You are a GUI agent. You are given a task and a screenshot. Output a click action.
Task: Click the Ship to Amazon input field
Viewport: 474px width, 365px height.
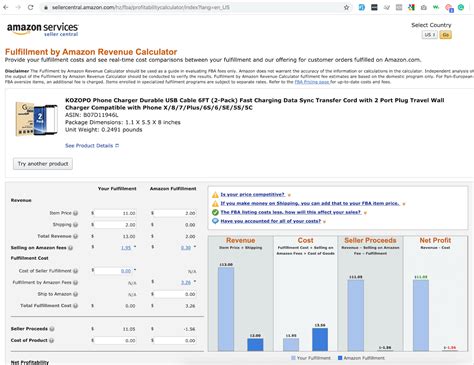point(175,294)
